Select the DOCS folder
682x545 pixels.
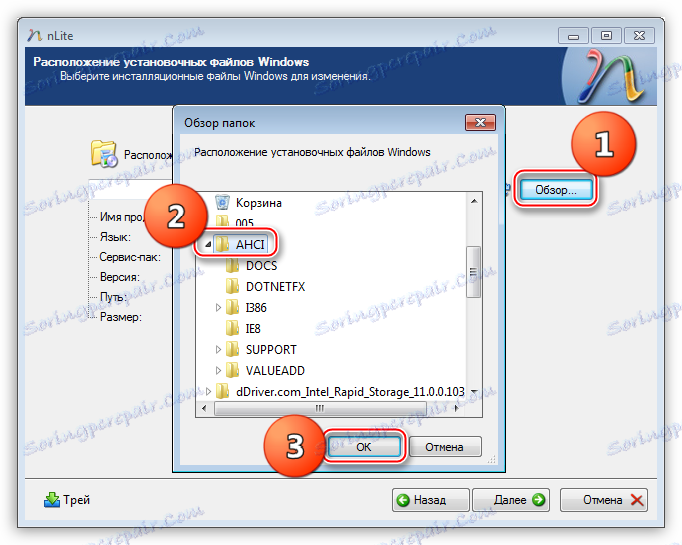(261, 265)
